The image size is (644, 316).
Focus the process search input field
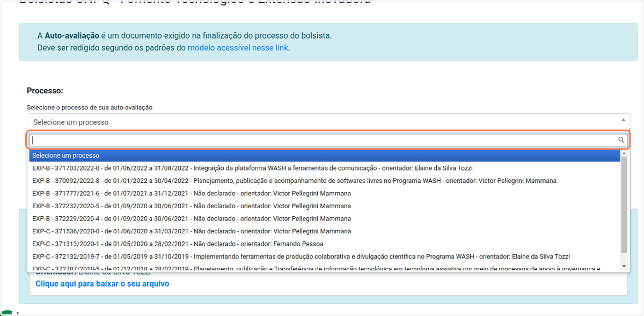coord(328,141)
